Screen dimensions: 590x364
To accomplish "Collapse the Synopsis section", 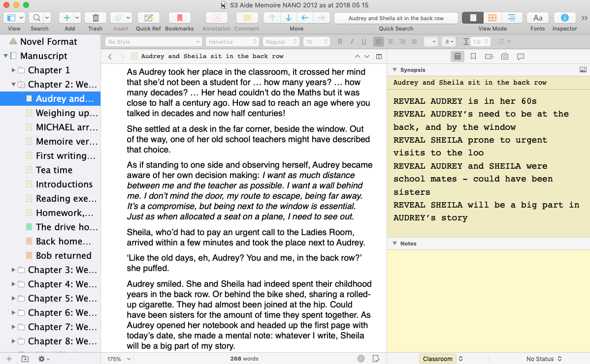I will pos(394,70).
